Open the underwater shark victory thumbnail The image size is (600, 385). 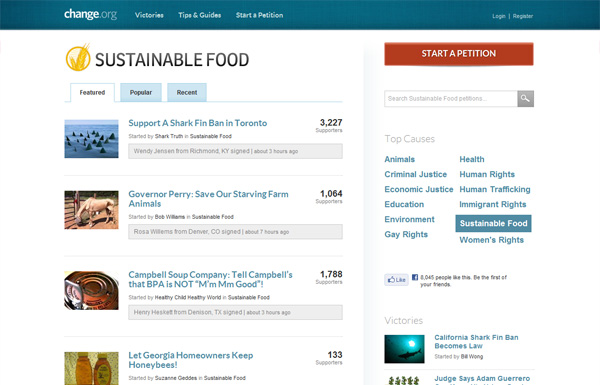404,349
